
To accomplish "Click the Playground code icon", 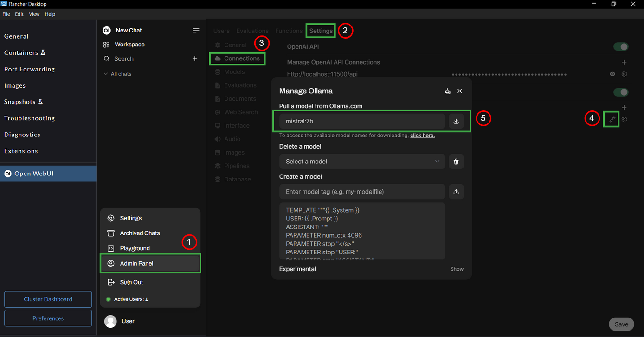I will pyautogui.click(x=111, y=248).
